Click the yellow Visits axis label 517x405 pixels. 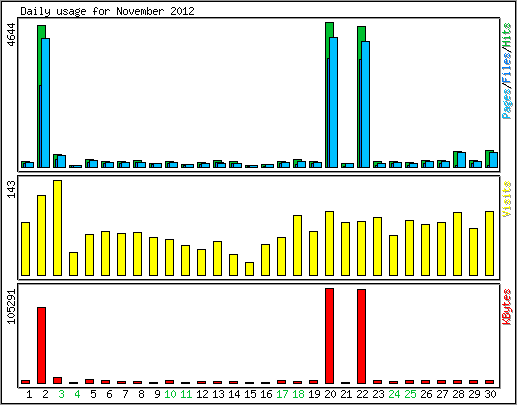tap(507, 199)
